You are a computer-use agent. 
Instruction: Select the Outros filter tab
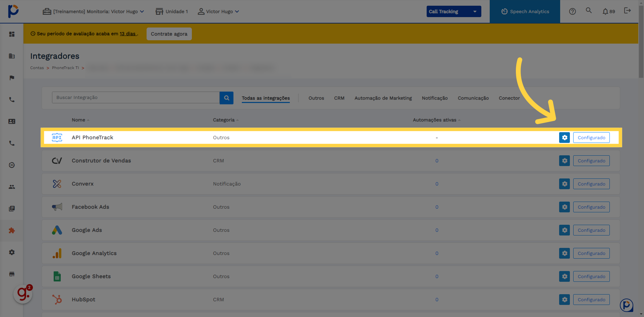pos(316,98)
